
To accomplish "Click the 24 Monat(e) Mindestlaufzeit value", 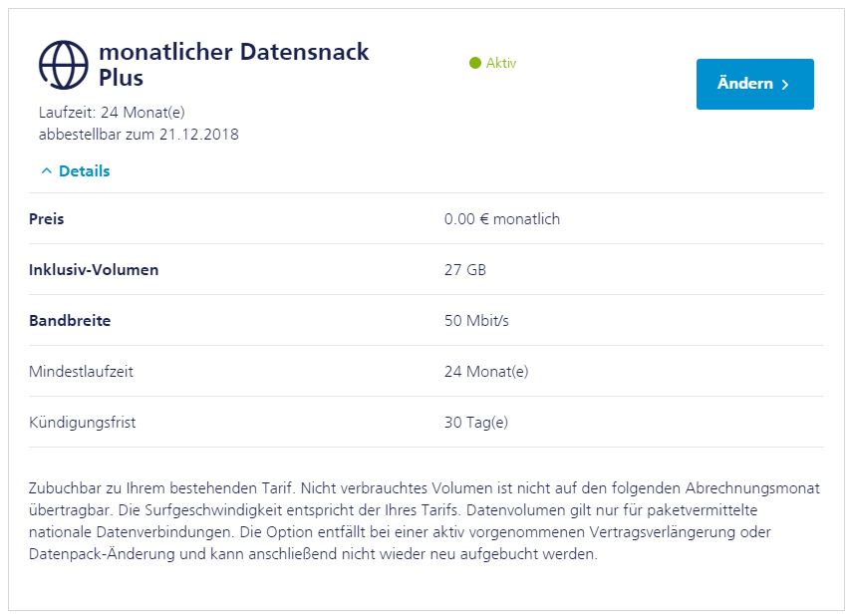I will click(486, 371).
